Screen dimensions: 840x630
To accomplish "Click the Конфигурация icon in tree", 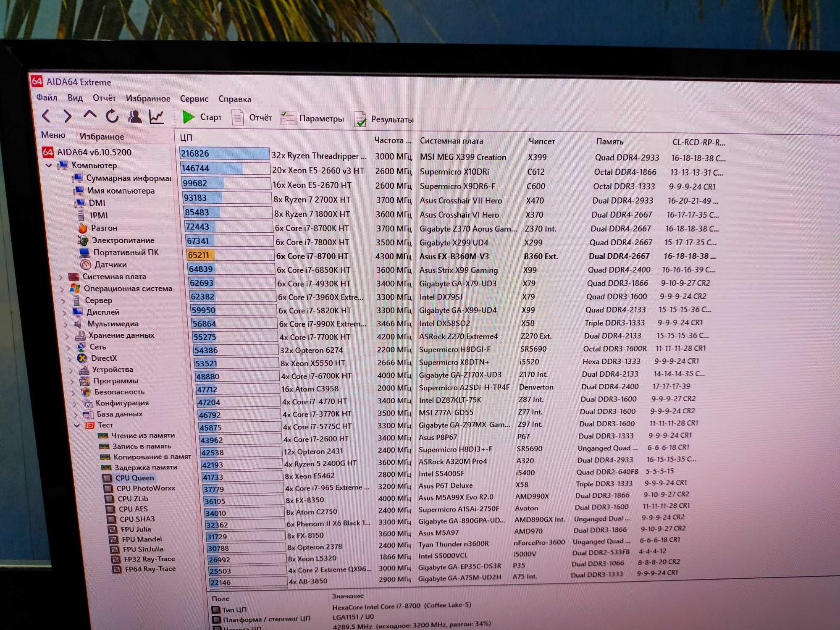I will point(87,403).
